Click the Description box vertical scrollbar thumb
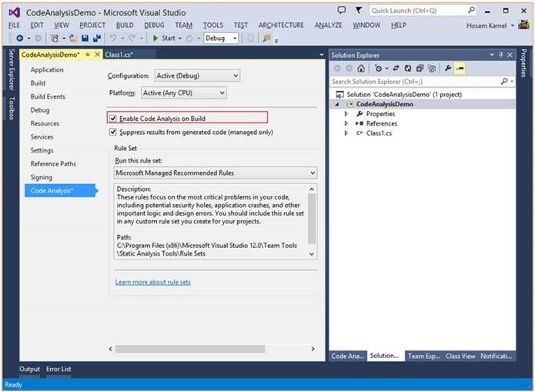535x392 pixels. pyautogui.click(x=312, y=219)
